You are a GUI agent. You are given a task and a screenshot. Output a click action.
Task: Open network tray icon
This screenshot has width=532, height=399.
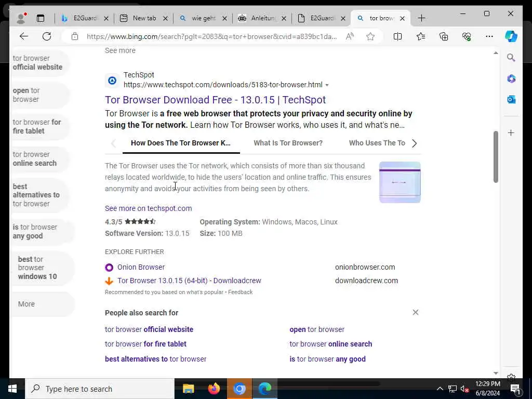tap(453, 389)
